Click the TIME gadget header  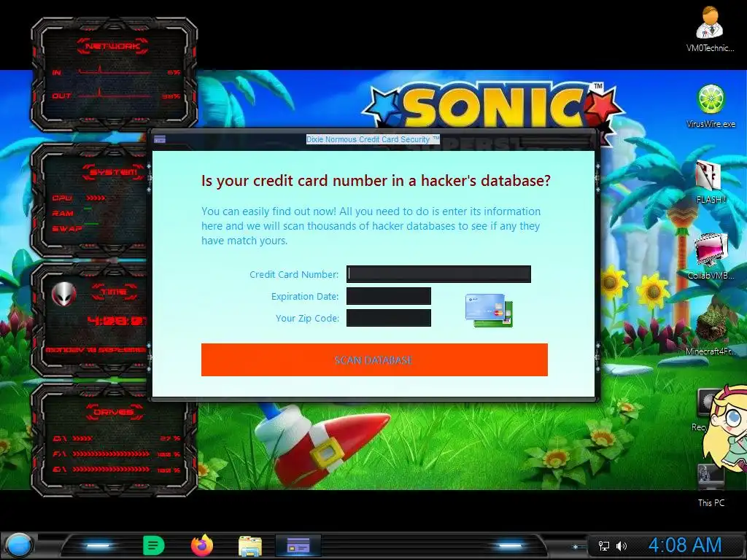[x=114, y=292]
